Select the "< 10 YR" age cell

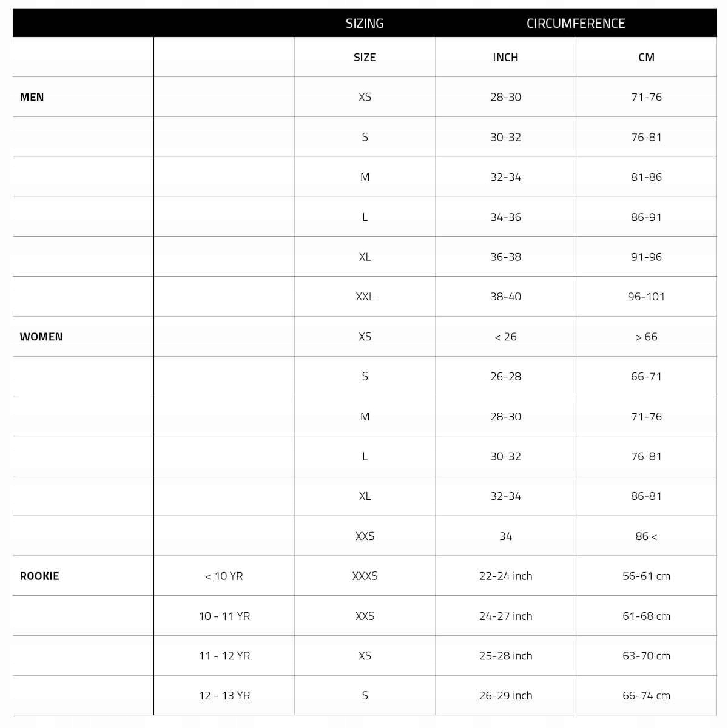point(224,576)
